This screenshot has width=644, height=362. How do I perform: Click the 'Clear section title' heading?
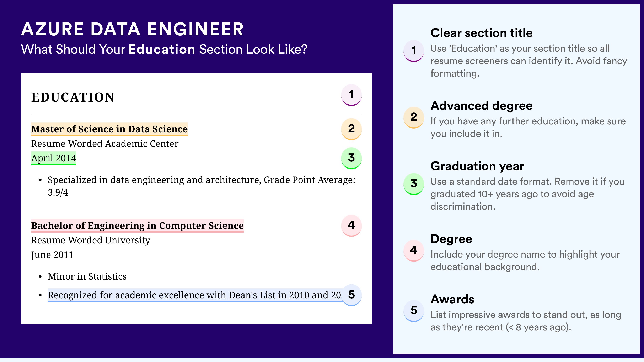(482, 33)
